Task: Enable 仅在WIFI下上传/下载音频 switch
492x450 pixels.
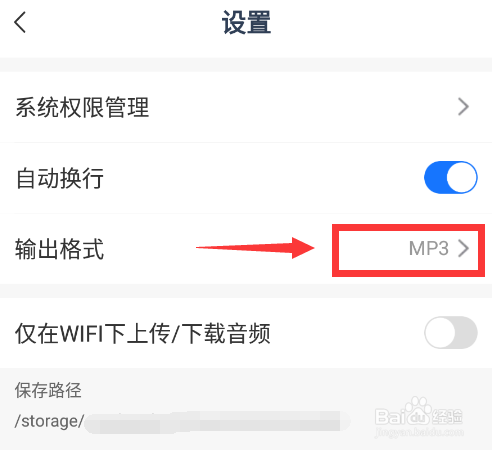Action: (451, 332)
